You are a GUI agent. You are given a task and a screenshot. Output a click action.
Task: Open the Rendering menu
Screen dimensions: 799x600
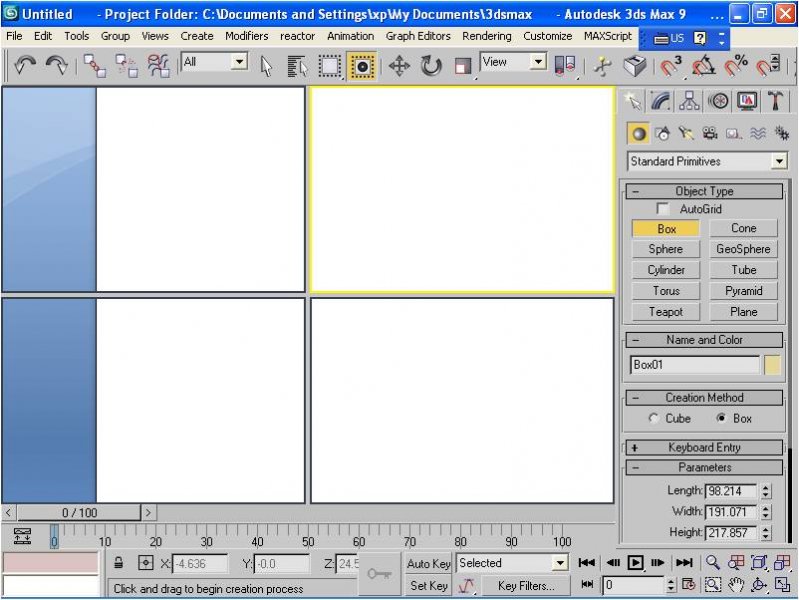point(487,36)
